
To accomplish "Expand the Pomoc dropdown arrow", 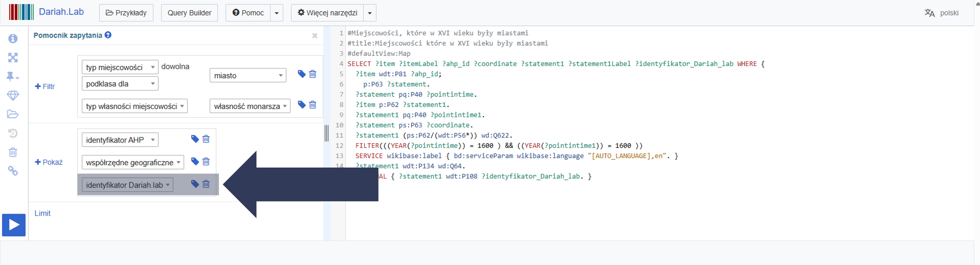I will coord(277,13).
